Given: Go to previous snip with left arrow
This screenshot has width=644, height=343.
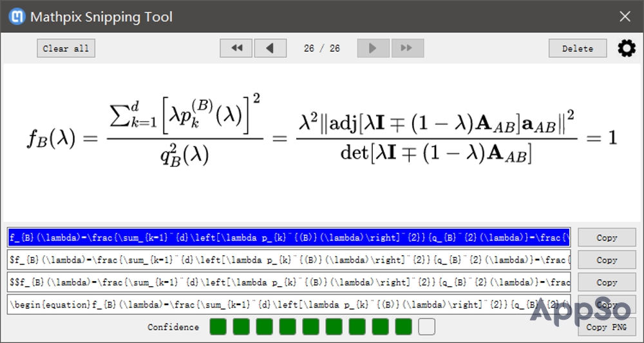Looking at the screenshot, I should [x=270, y=48].
